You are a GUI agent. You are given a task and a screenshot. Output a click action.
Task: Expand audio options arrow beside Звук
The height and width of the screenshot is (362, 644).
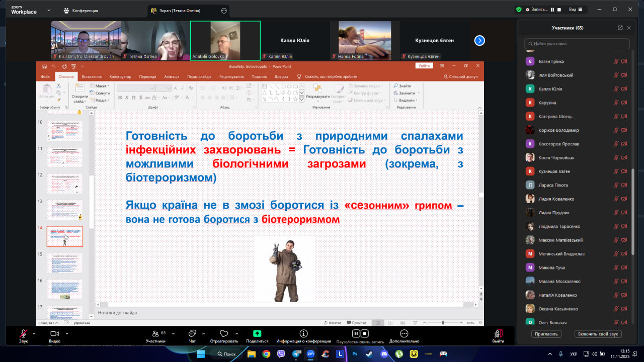pos(34,333)
